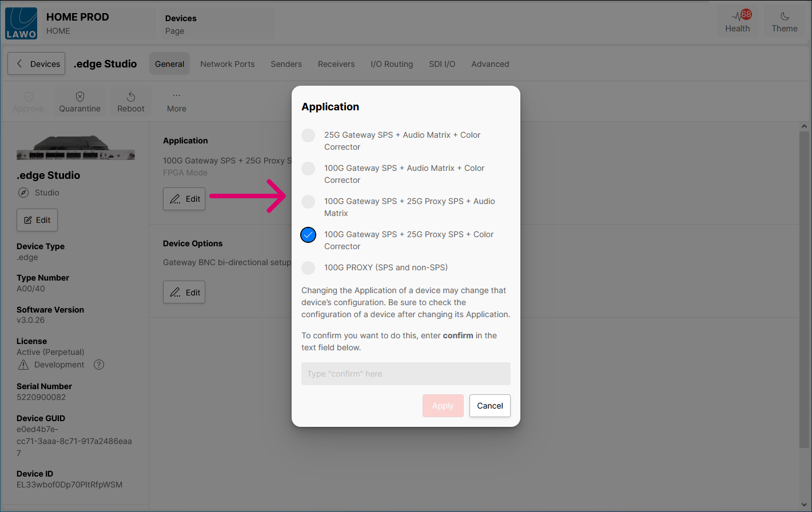Click the Lawo logo icon
The width and height of the screenshot is (812, 512).
(x=21, y=23)
